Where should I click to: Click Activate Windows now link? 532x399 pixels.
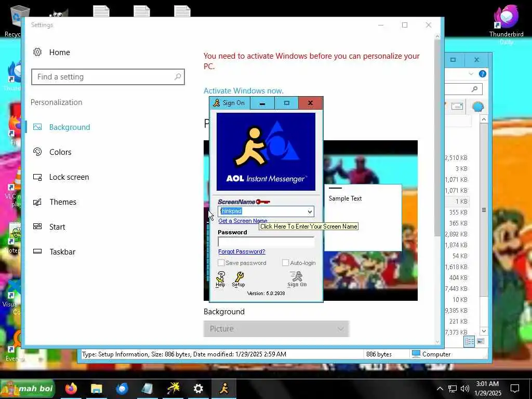coord(243,90)
